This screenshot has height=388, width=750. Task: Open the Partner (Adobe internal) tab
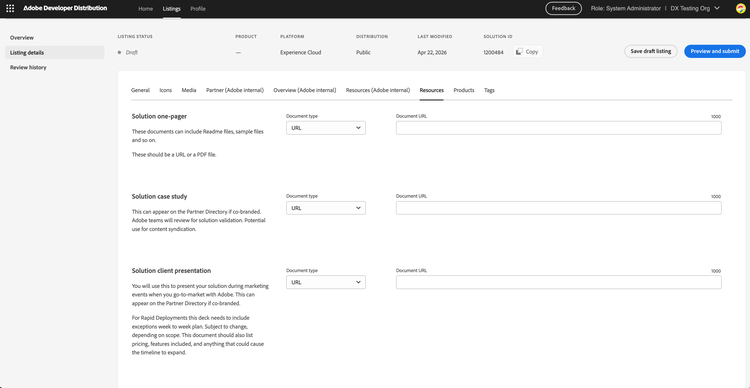235,90
